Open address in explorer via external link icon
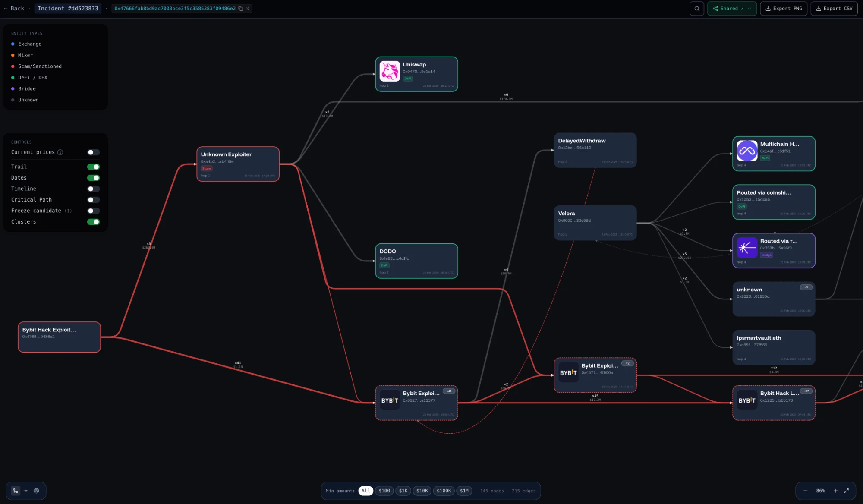The height and width of the screenshot is (504, 863). (247, 9)
